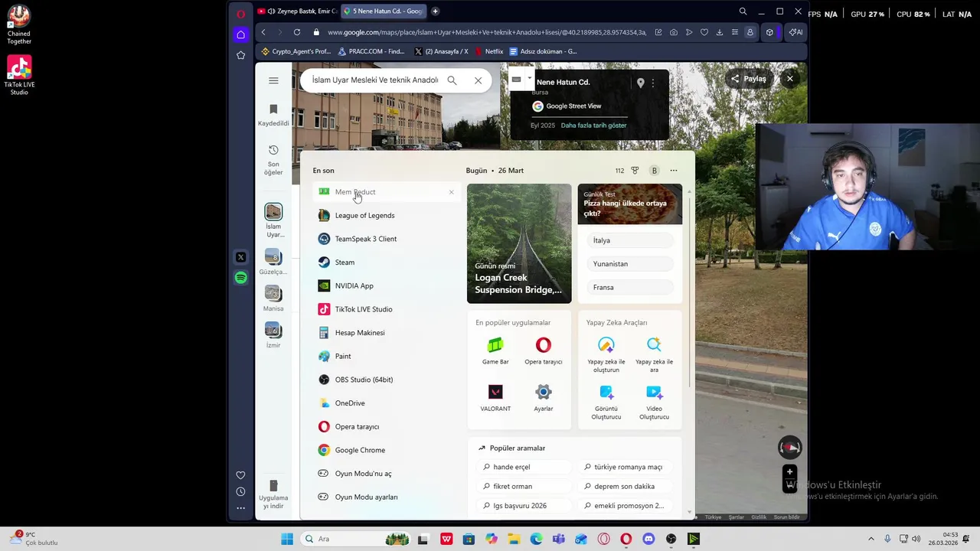Search deprem son dakika query
The width and height of the screenshot is (980, 551).
(x=627, y=487)
